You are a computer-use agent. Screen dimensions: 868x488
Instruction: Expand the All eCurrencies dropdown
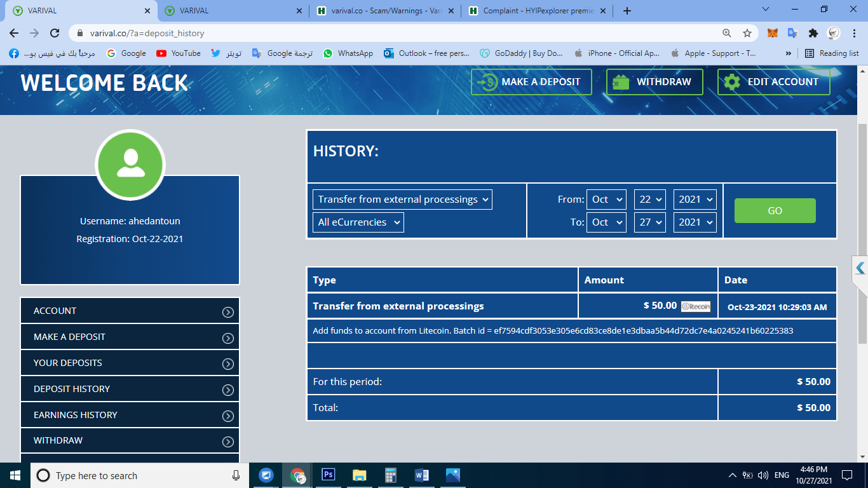[x=358, y=222]
